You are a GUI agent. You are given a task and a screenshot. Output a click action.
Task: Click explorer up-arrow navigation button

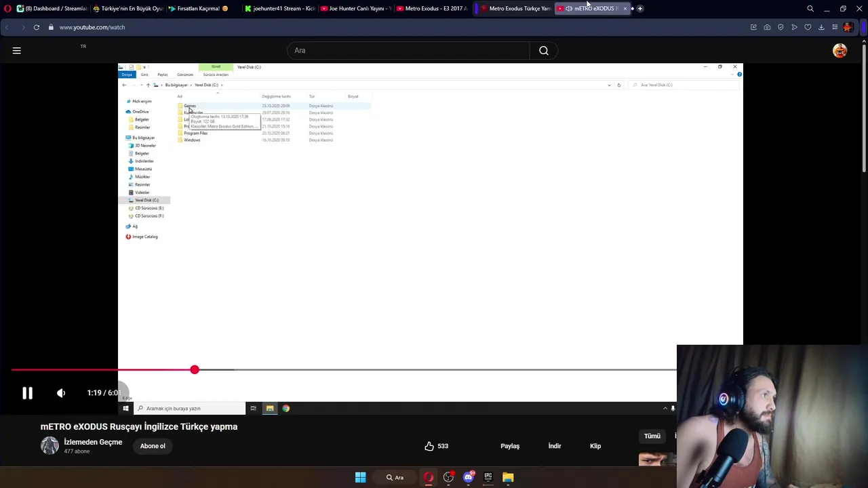(148, 85)
